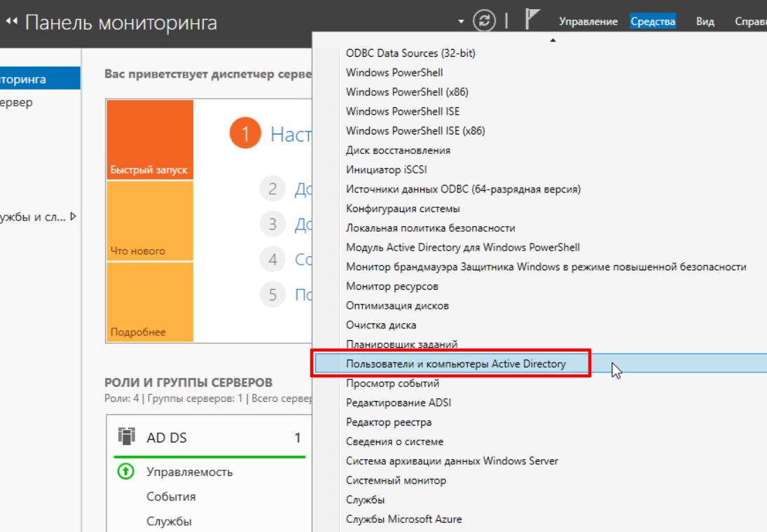Open the Вид menu
This screenshot has height=532, width=767.
[x=705, y=22]
